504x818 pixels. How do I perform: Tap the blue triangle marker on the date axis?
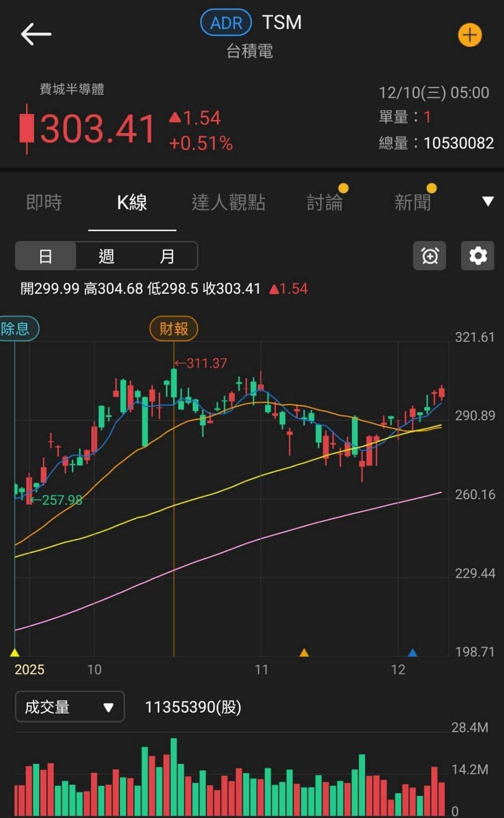click(413, 652)
